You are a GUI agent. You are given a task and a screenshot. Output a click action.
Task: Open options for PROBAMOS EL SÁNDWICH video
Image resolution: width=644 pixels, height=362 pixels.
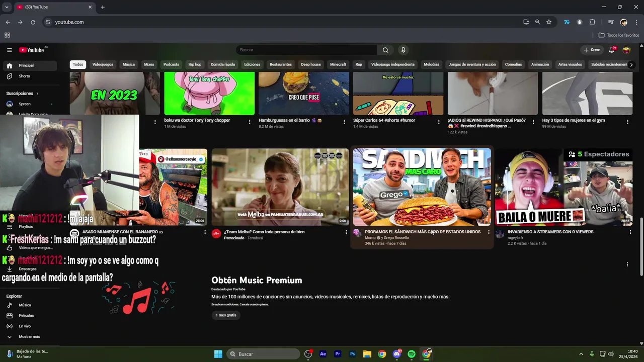point(489,232)
